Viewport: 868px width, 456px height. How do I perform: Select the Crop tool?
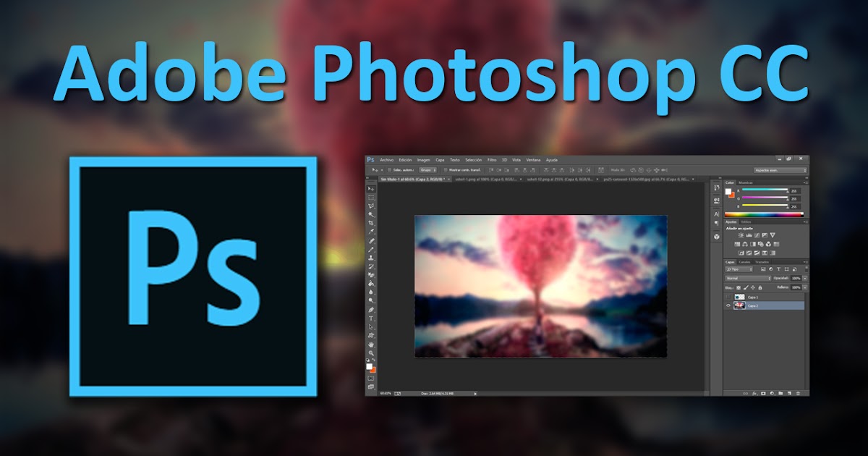(x=371, y=223)
